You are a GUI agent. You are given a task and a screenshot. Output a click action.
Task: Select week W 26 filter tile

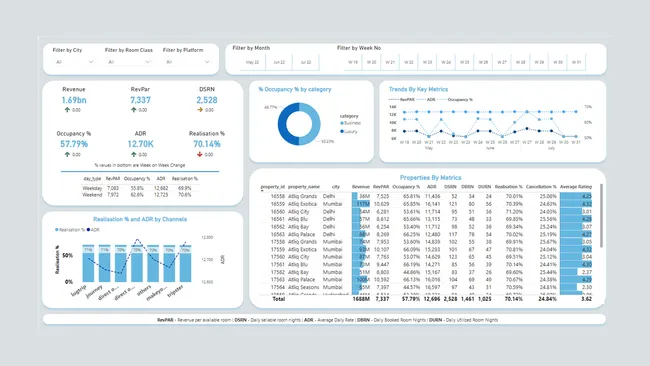pyautogui.click(x=483, y=62)
